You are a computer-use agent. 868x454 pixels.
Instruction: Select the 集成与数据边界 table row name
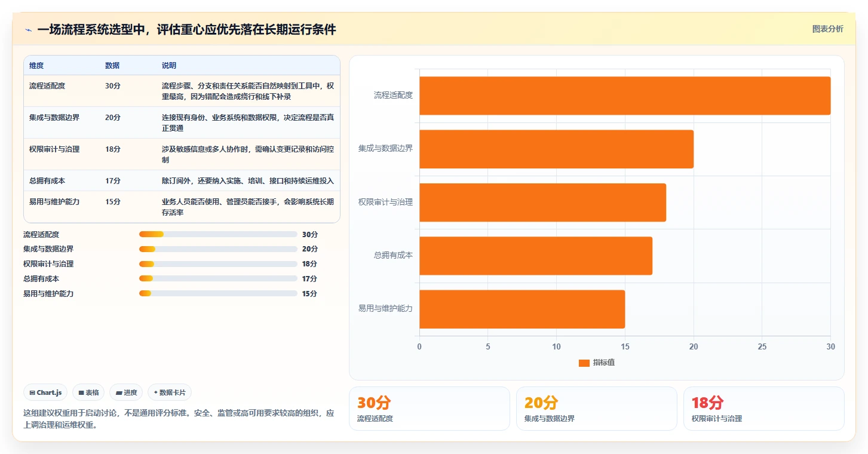(x=54, y=118)
